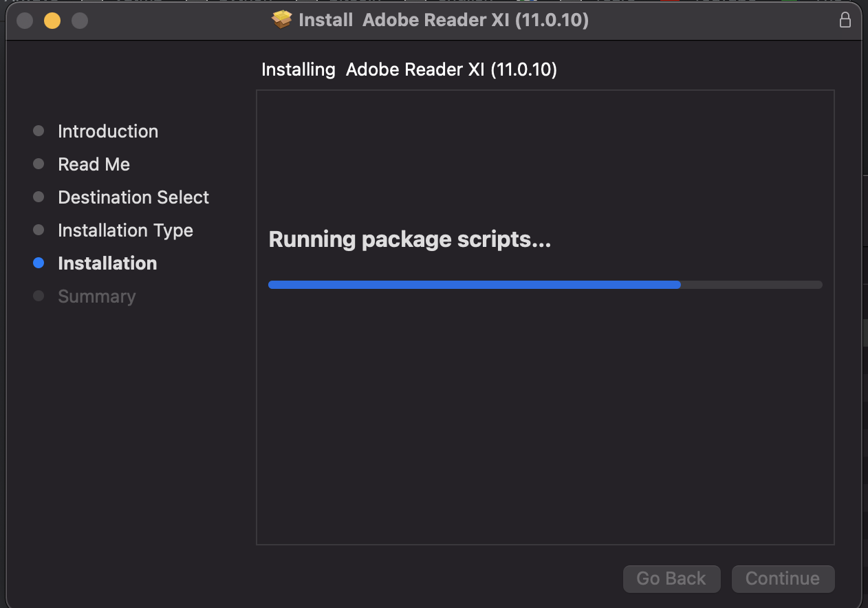Viewport: 868px width, 608px height.
Task: Jump to the Summary step label
Action: pyautogui.click(x=96, y=296)
